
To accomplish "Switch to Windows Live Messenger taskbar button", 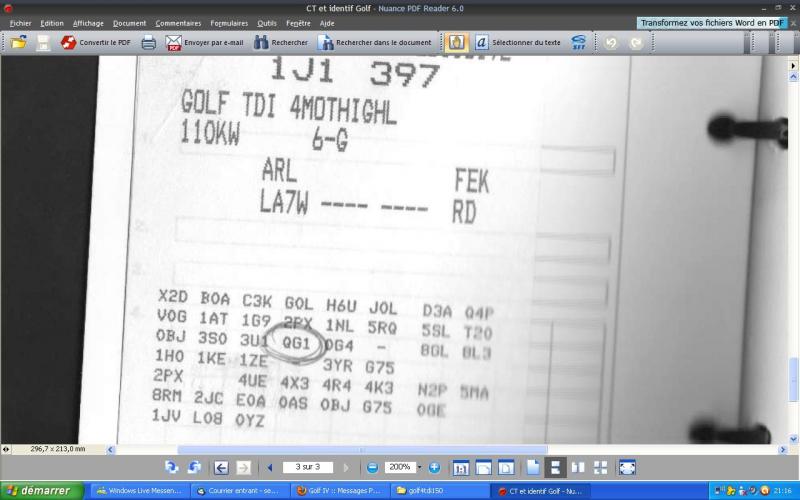I will pos(139,491).
